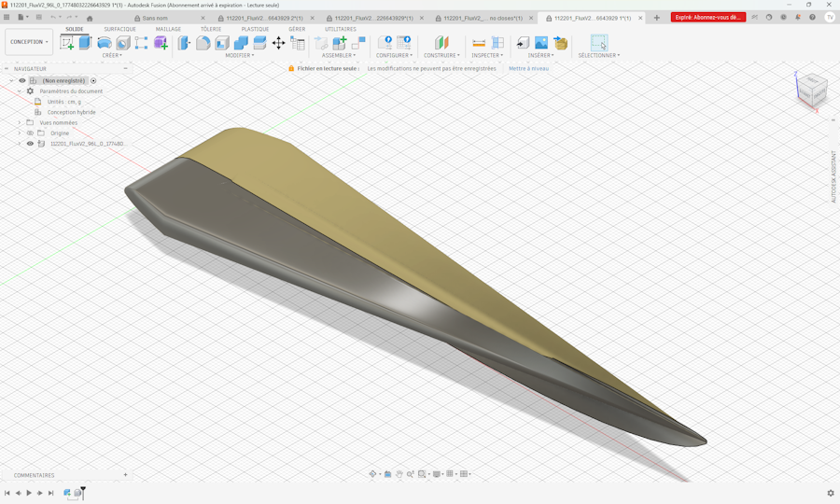Screen dimensions: 840x504
Task: Select the Revolve tool in Créer
Action: 105,43
